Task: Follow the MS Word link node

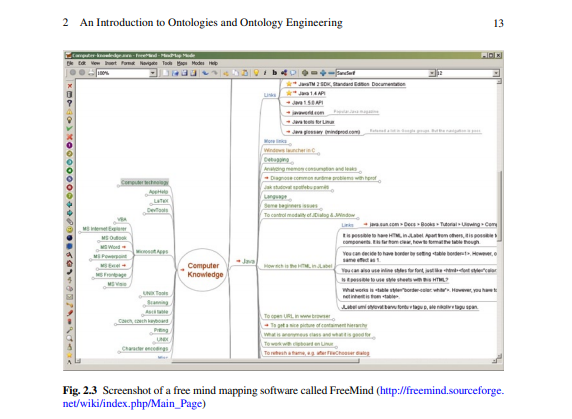Action: tap(113, 247)
